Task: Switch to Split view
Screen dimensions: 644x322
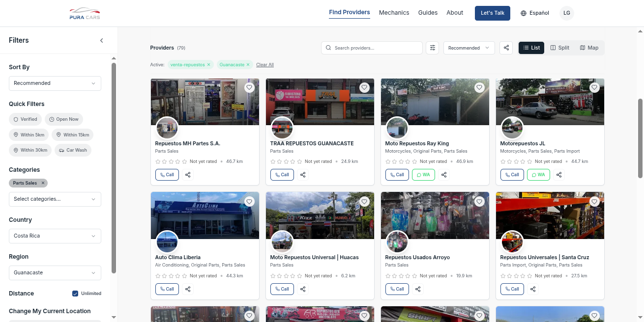Action: click(560, 48)
